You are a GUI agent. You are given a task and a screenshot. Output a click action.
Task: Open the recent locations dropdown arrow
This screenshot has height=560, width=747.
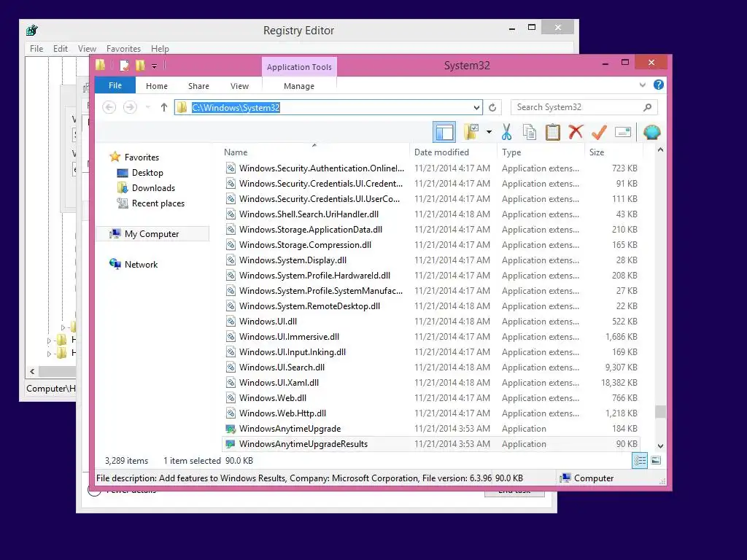coord(148,108)
